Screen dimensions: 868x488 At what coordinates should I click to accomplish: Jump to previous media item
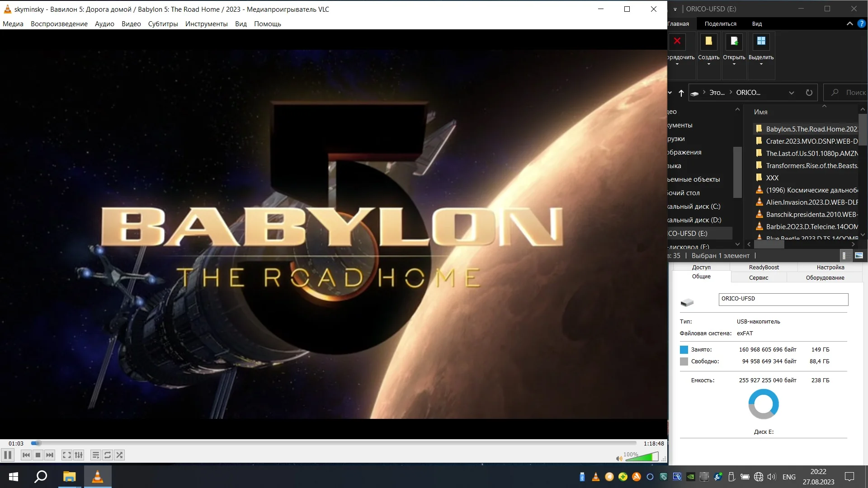tap(26, 455)
